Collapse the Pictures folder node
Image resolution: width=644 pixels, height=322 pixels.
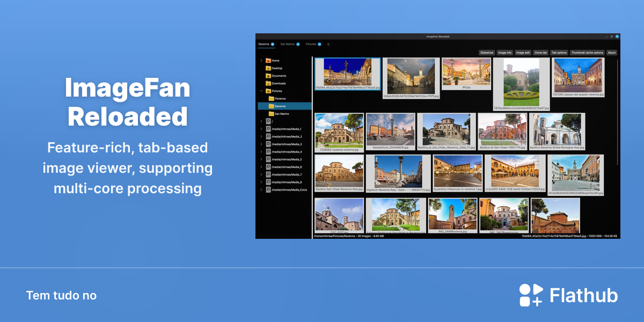pos(261,91)
